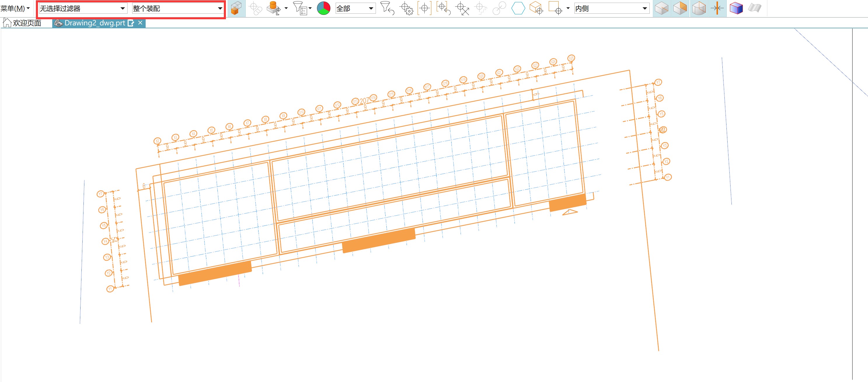Screen dimensions: 868x382
Task: Expand the arrow beside the rectangle crosshair icon
Action: point(568,8)
